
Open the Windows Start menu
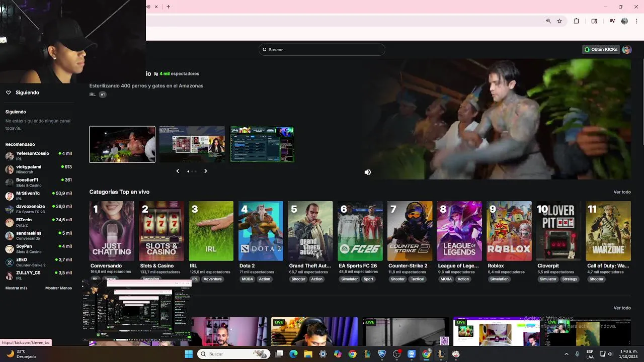point(189,354)
